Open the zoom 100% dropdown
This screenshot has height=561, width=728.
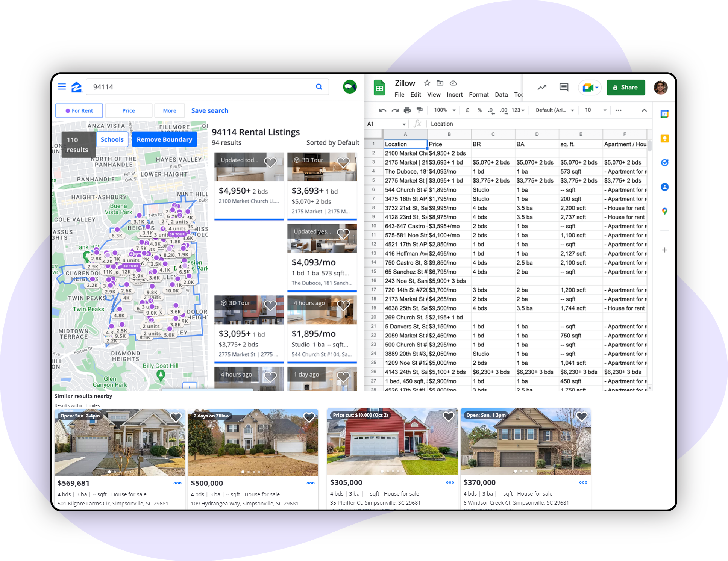pyautogui.click(x=444, y=110)
